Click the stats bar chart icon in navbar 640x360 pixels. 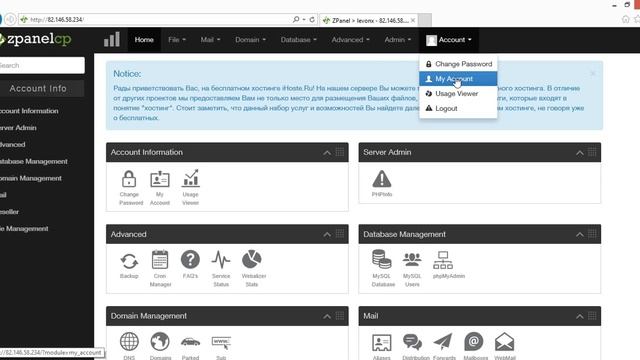112,40
